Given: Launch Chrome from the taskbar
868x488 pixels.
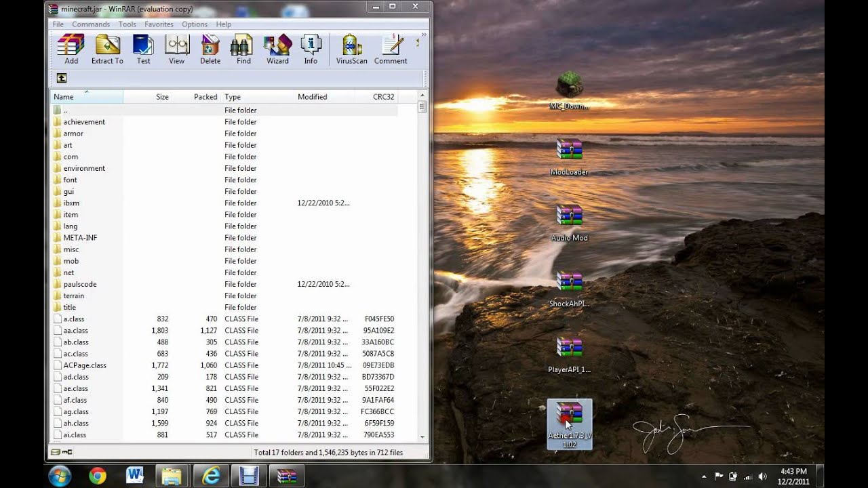Looking at the screenshot, I should click(97, 476).
